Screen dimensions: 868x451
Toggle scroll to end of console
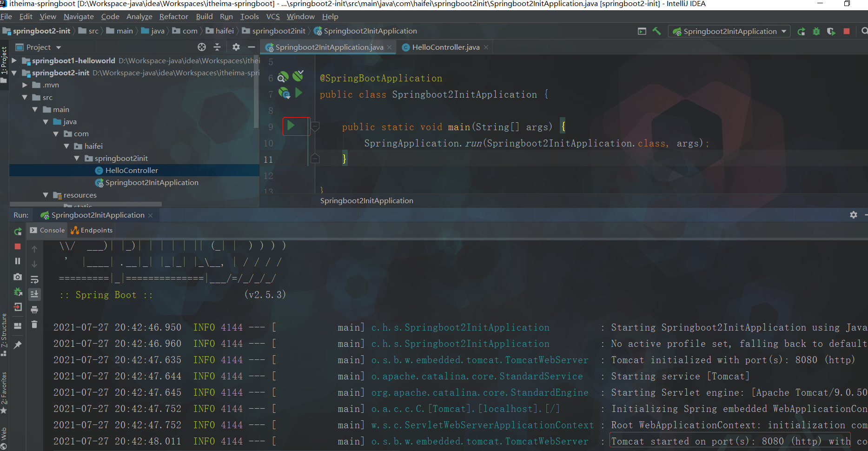pos(34,294)
